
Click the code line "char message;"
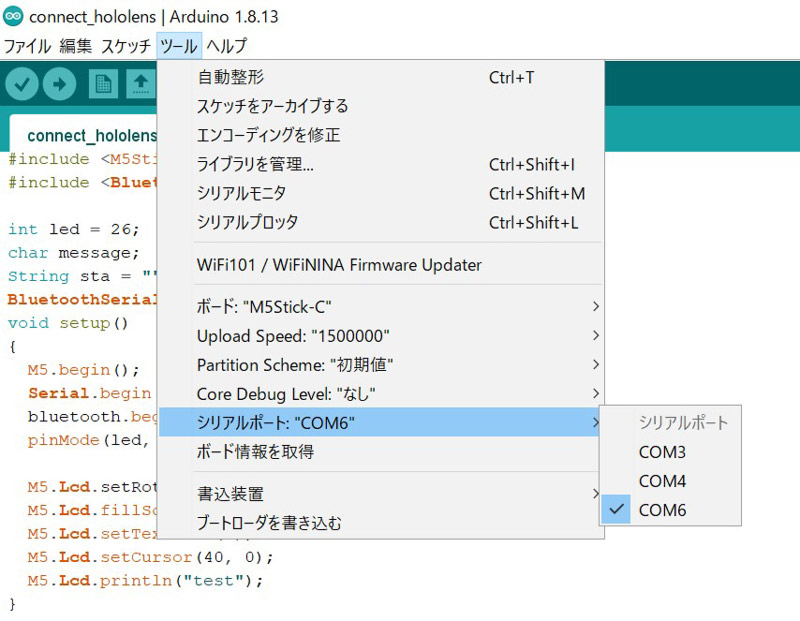coord(73,253)
